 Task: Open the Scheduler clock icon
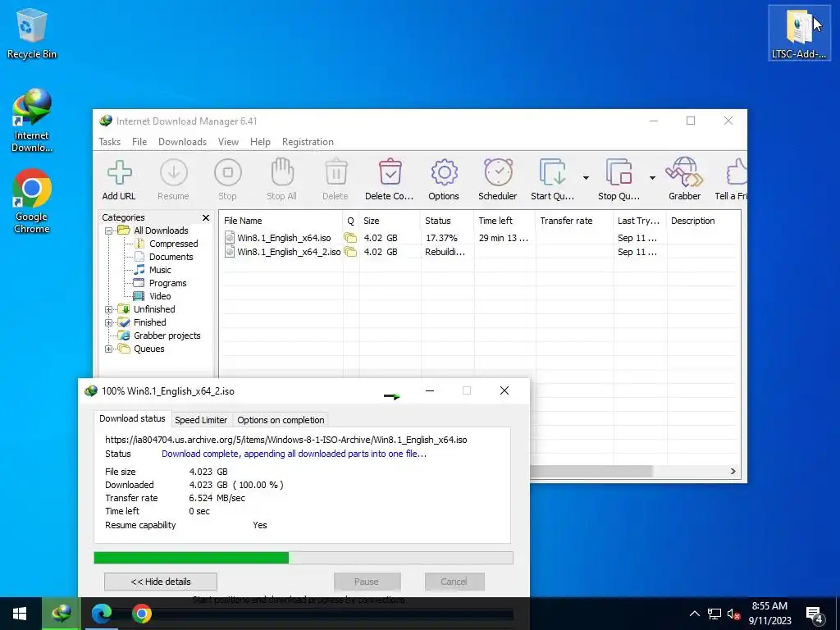click(x=498, y=172)
